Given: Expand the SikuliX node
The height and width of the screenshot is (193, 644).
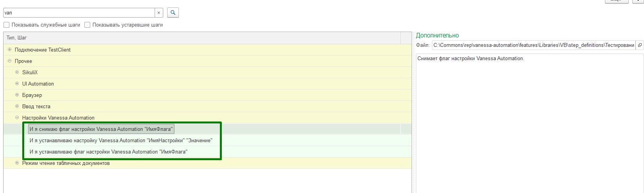Looking at the screenshot, I should coord(17,72).
